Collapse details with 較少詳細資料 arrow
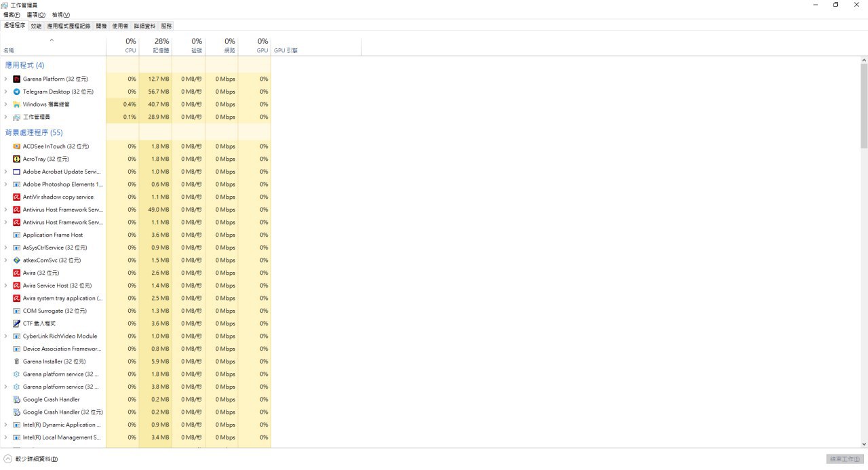This screenshot has width=868, height=470. click(x=8, y=459)
